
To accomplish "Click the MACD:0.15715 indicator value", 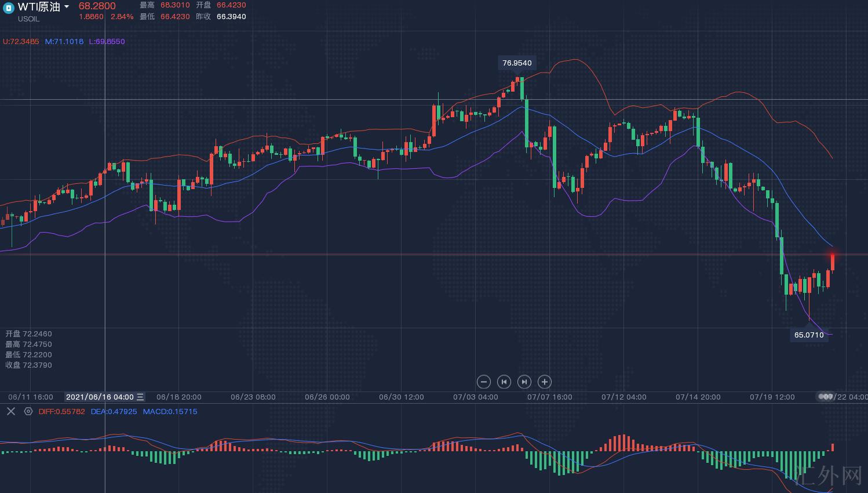I will (170, 412).
